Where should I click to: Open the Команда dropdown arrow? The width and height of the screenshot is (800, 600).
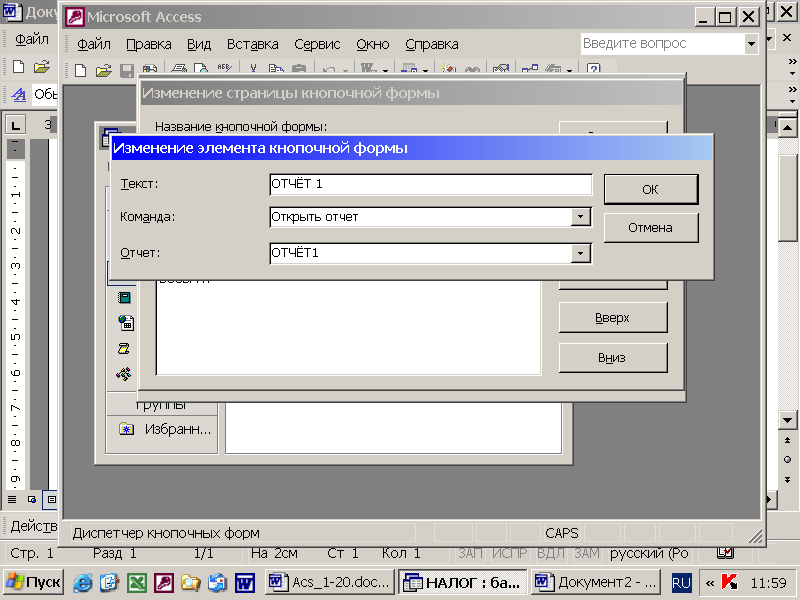tap(581, 217)
